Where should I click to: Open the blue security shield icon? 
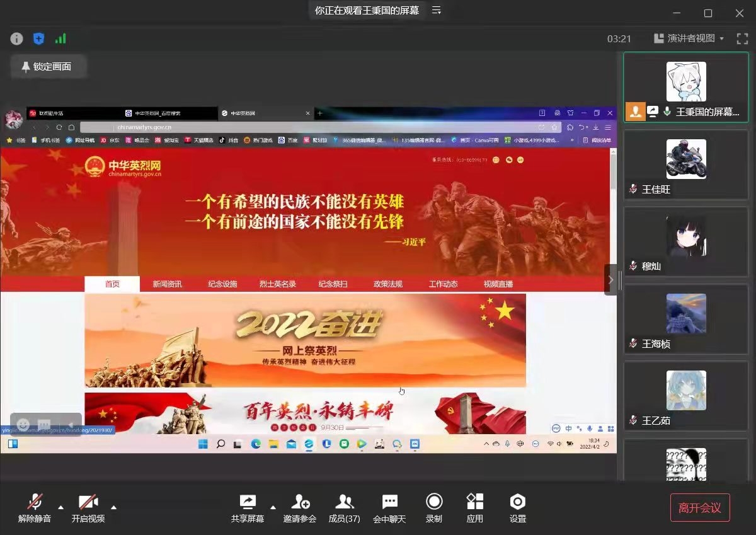pos(38,38)
